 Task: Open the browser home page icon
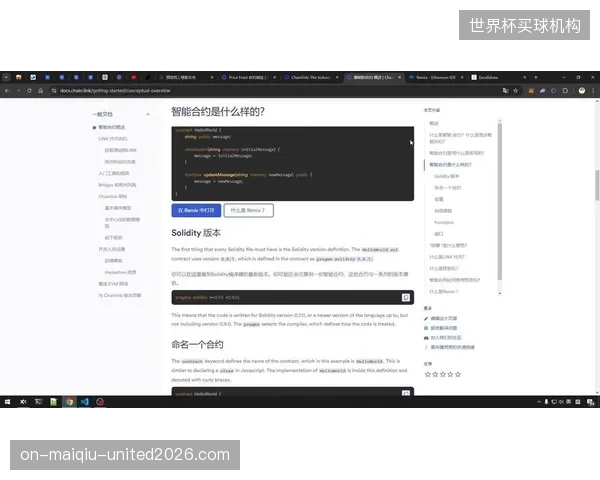[x=41, y=91]
